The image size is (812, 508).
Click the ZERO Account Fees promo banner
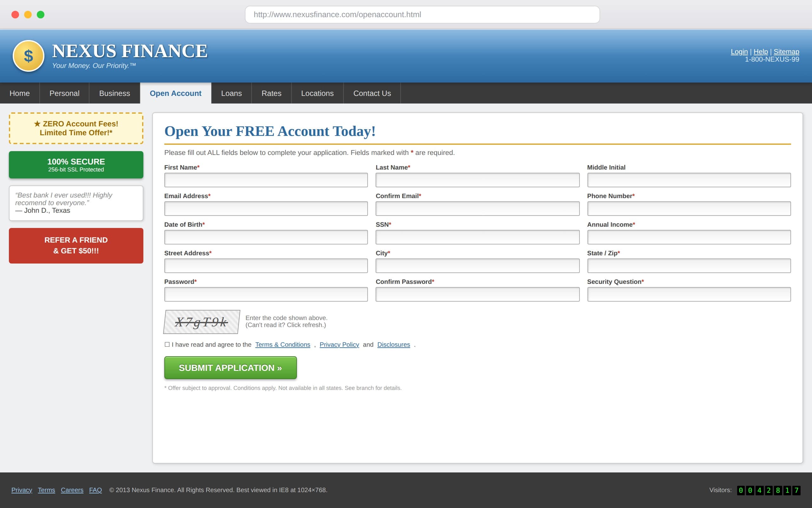tap(76, 128)
